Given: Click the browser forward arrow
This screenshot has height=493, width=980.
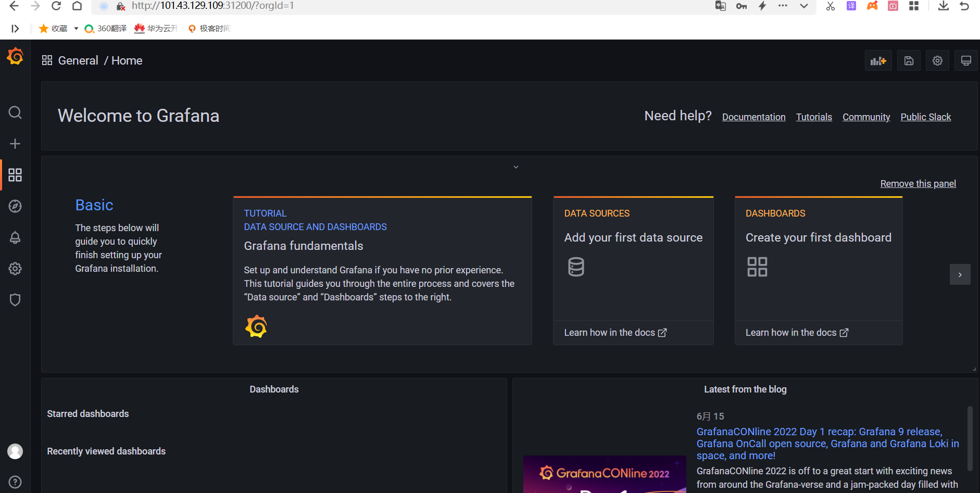Looking at the screenshot, I should [x=35, y=6].
